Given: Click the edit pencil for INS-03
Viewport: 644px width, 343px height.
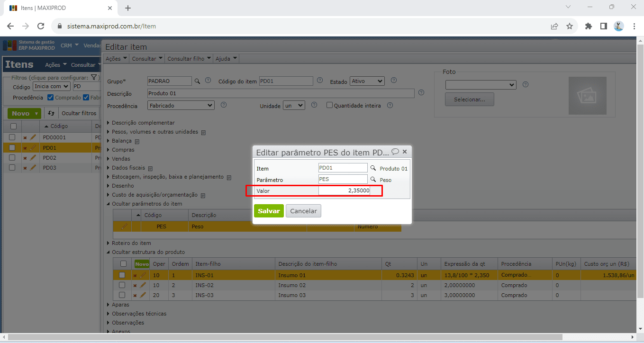Looking at the screenshot, I should pos(143,295).
